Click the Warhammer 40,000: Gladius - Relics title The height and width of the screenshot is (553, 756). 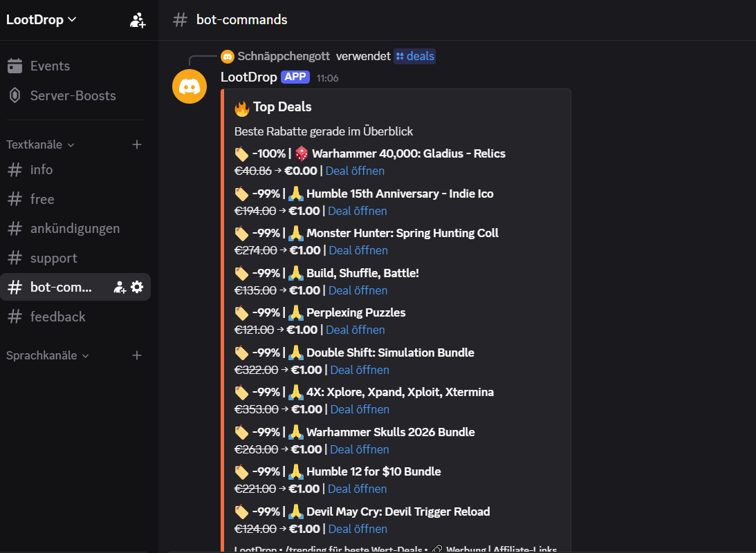[x=409, y=153]
